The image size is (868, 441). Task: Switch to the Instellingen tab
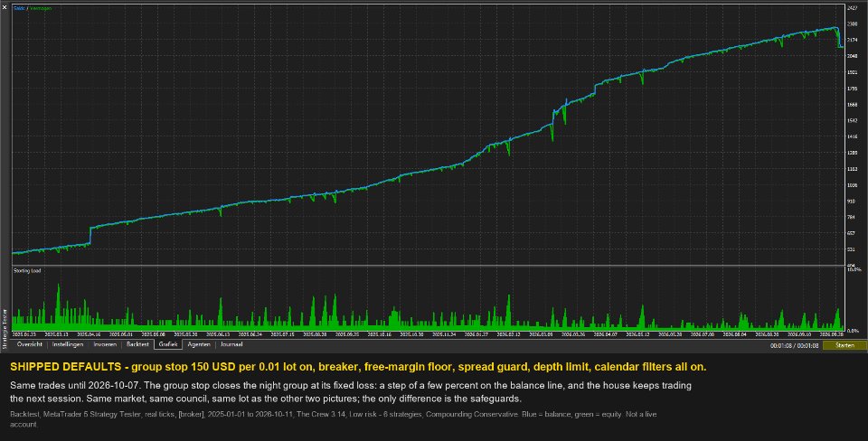68,344
